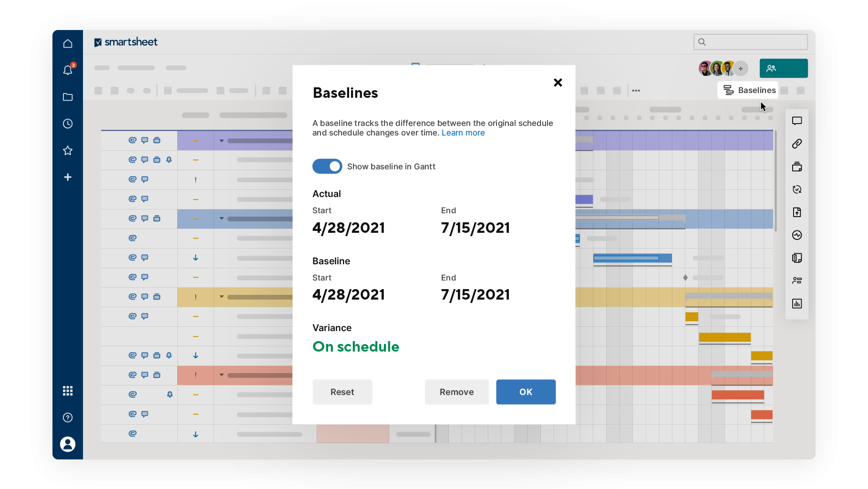Expand the yellow task row
The image size is (868, 489).
tap(221, 297)
